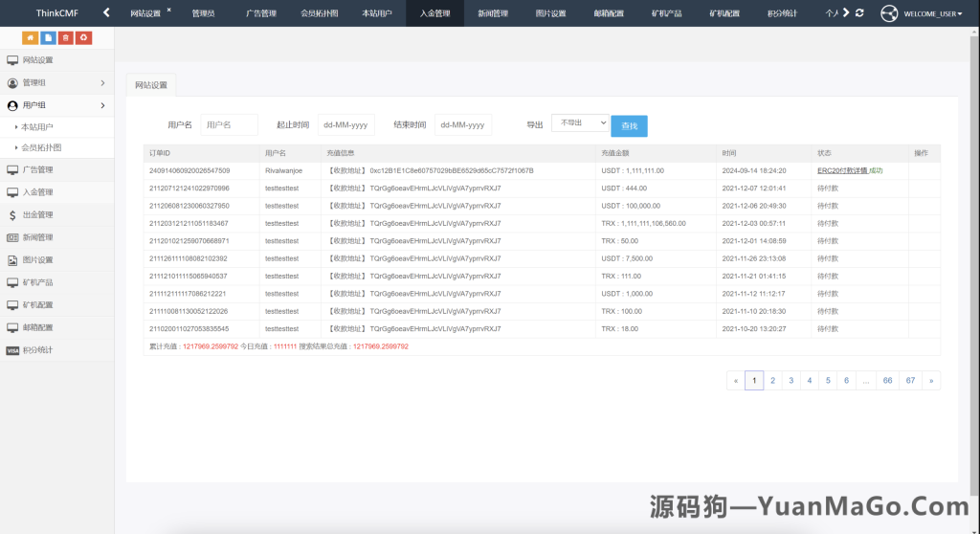Go to page 3 in pagination

(x=791, y=380)
